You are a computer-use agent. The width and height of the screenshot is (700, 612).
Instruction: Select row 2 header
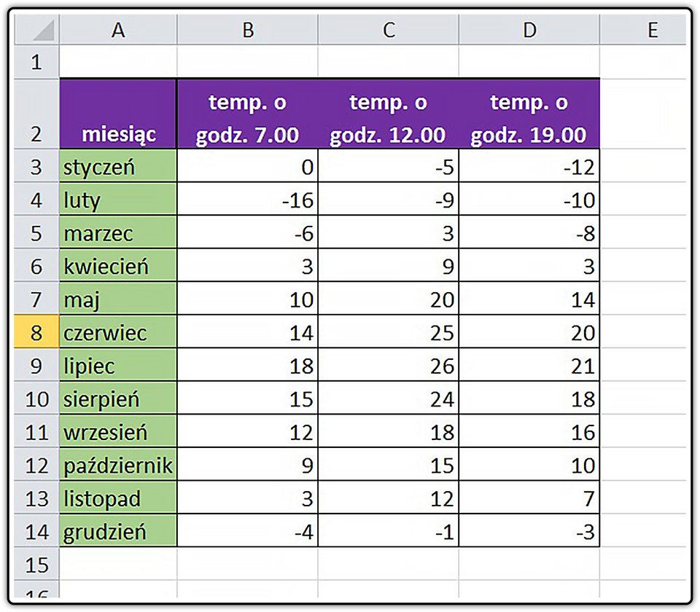36,114
